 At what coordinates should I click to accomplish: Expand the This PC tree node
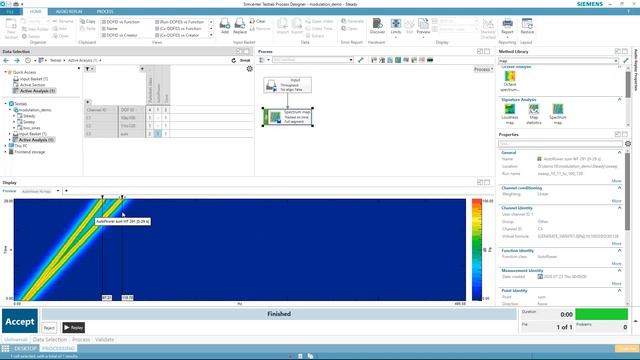tap(5, 146)
